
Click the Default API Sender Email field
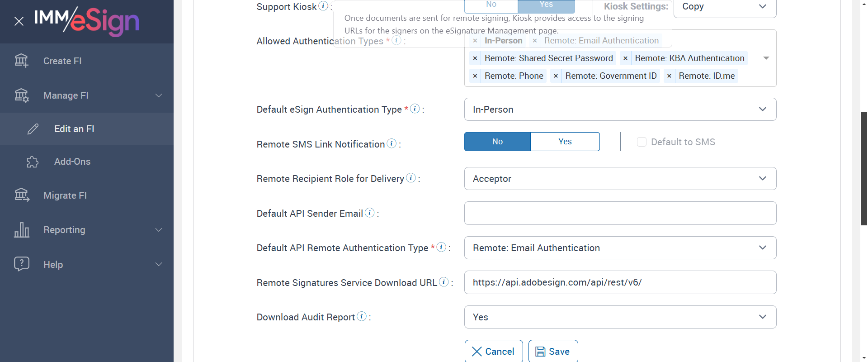click(620, 213)
